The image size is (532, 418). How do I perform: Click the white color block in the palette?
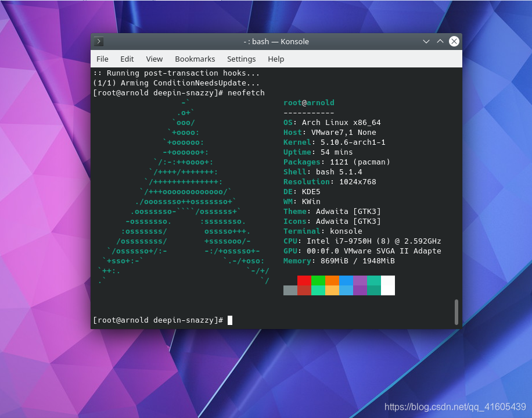(388, 285)
